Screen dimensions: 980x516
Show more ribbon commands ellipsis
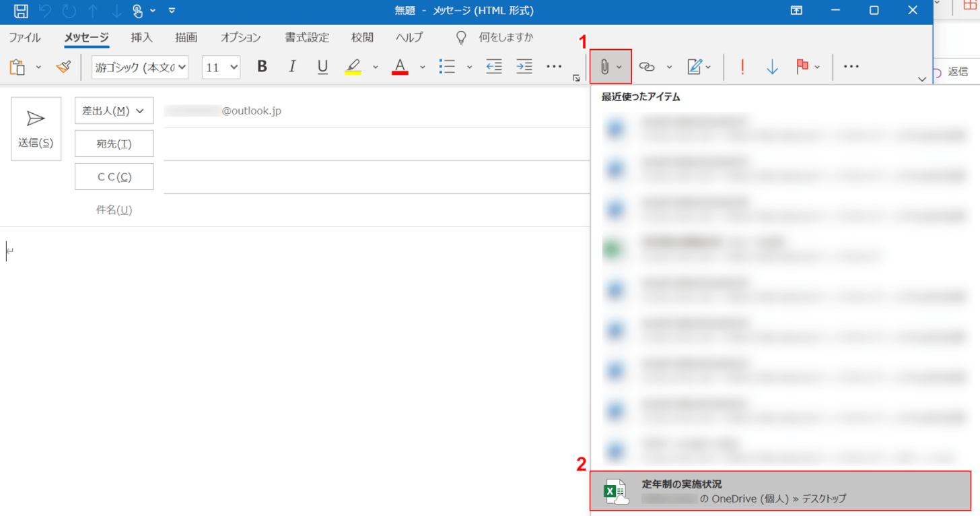click(851, 67)
